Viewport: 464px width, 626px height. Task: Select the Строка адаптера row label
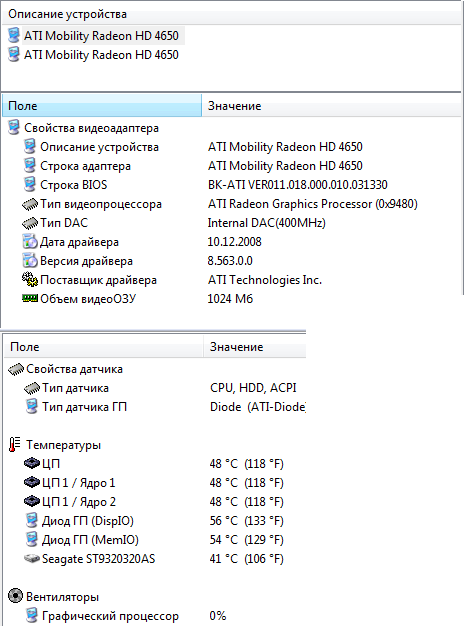coord(85,166)
